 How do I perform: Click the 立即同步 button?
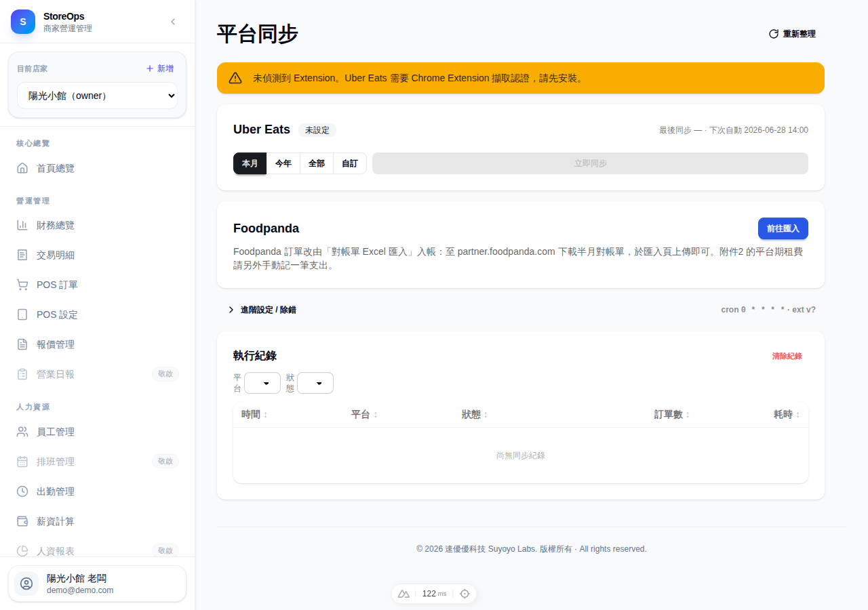(x=590, y=163)
